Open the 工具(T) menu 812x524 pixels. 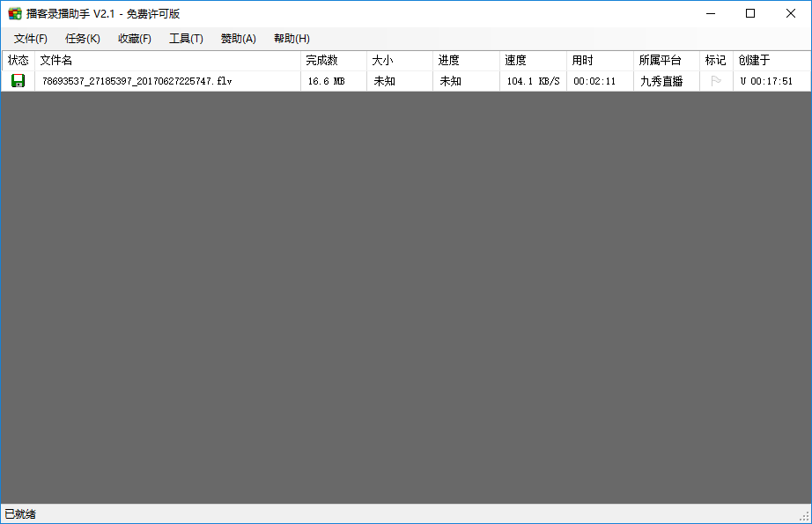(184, 38)
